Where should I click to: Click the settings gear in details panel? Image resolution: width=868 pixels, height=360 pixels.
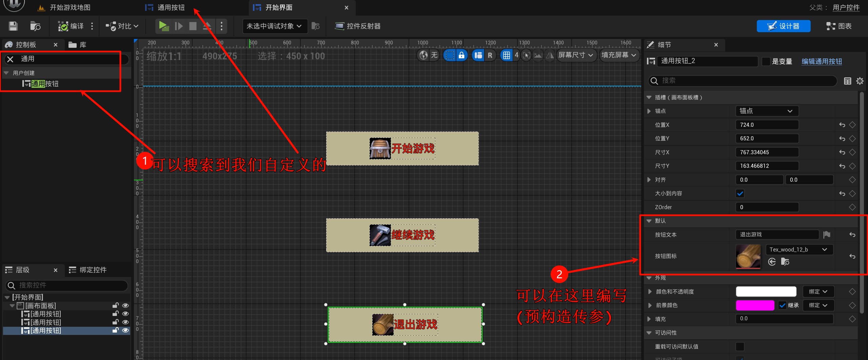860,81
